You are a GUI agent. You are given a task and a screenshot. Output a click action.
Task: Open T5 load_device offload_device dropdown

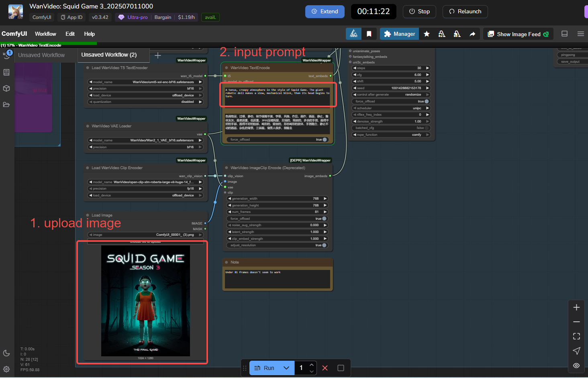click(145, 95)
